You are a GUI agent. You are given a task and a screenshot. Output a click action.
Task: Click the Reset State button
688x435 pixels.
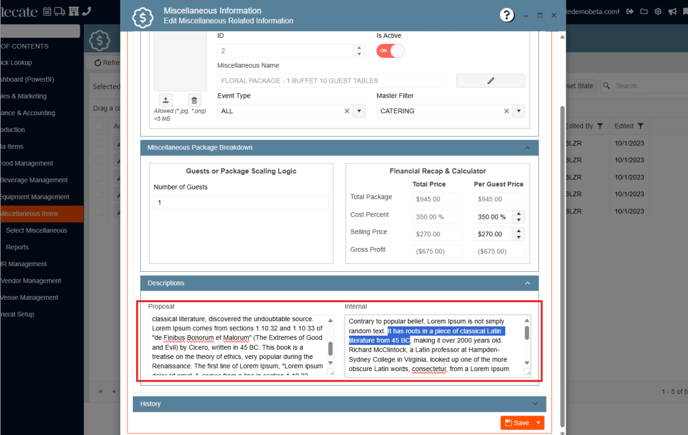(x=580, y=86)
